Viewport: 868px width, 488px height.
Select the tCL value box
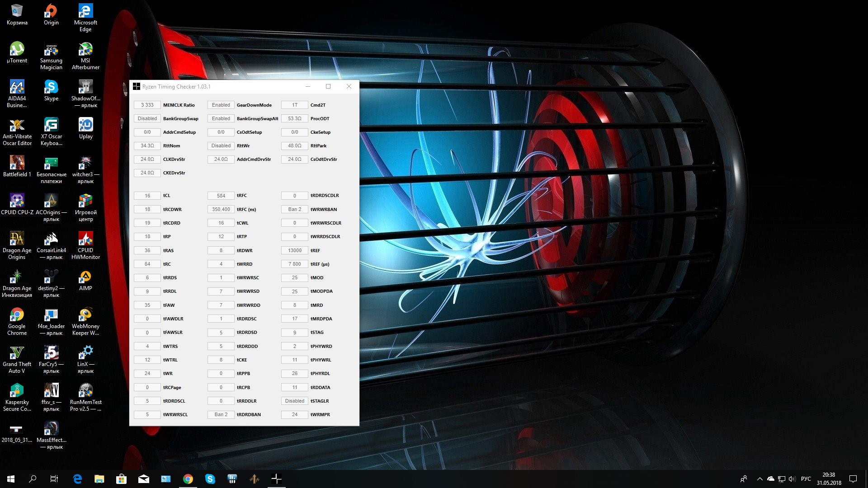tap(147, 196)
